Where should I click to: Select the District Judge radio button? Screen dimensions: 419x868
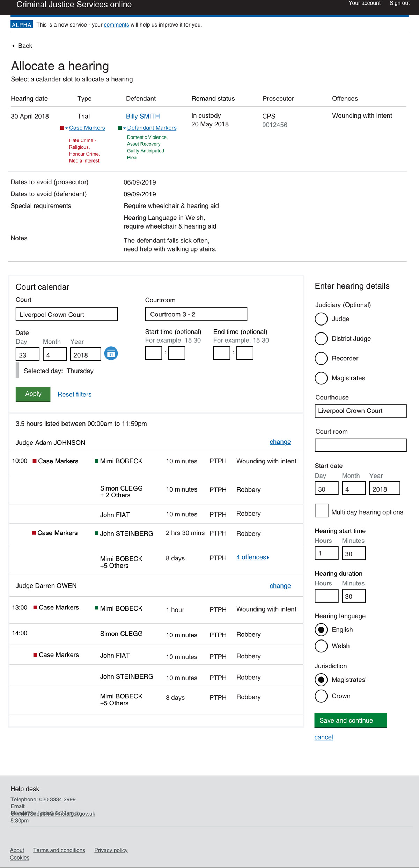pos(321,338)
